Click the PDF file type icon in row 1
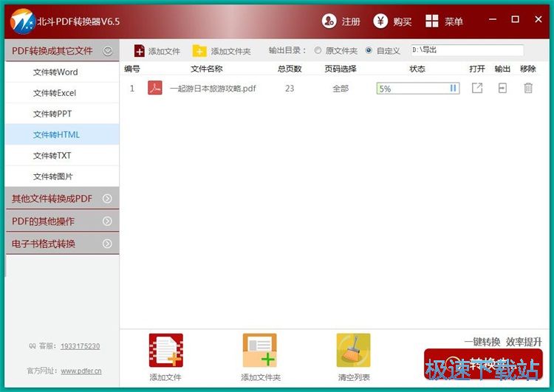554x392 pixels. 155,88
